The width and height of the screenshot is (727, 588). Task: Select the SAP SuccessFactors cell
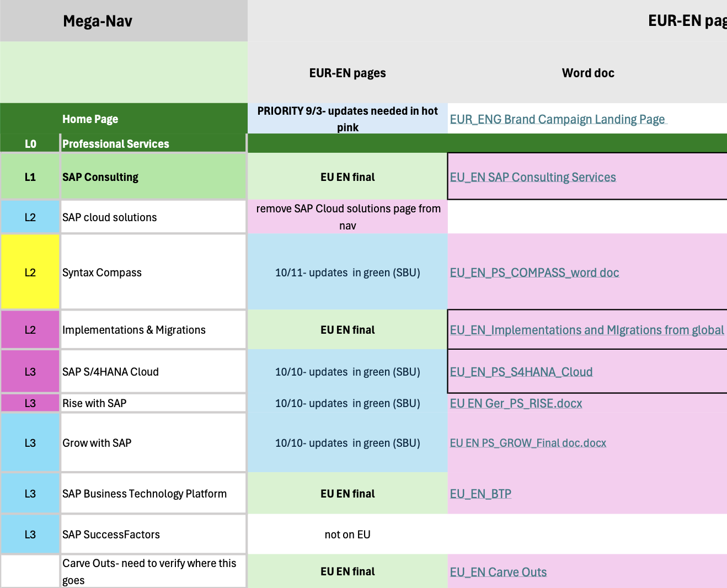click(153, 534)
